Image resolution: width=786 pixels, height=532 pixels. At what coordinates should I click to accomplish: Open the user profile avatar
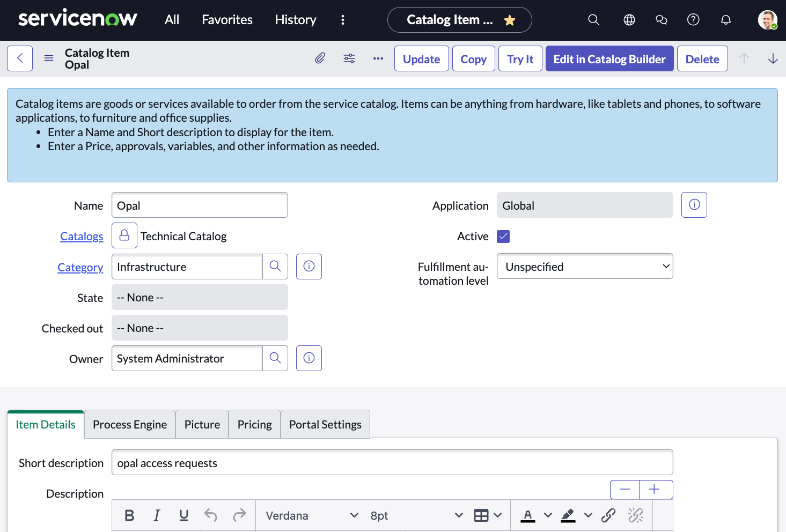click(x=768, y=20)
